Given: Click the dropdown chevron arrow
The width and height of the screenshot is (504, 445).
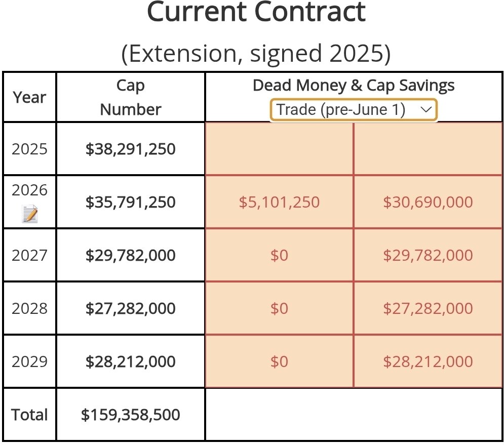Looking at the screenshot, I should [425, 109].
